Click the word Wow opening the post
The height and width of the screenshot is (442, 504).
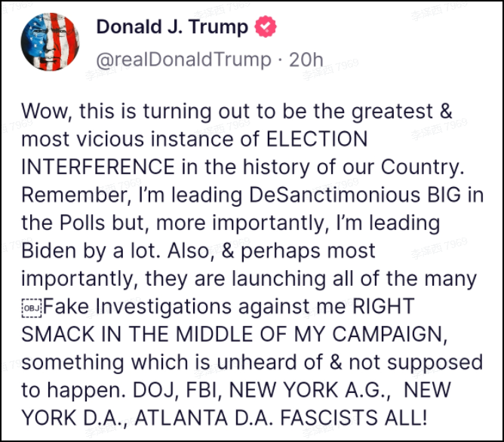click(x=44, y=112)
